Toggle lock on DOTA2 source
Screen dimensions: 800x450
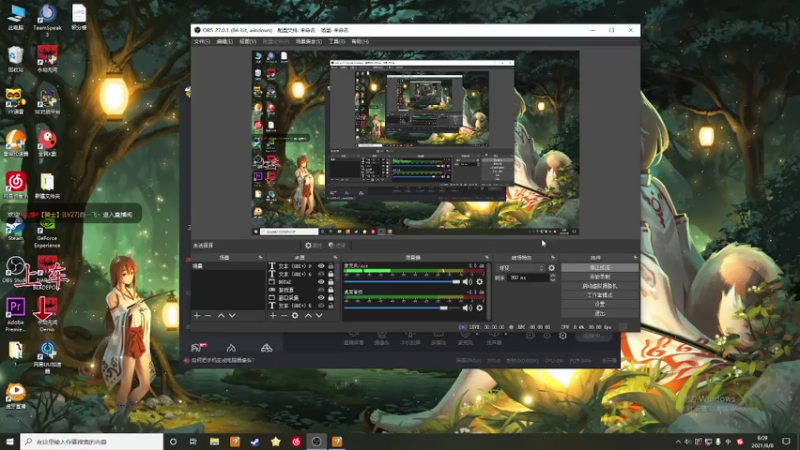click(331, 282)
